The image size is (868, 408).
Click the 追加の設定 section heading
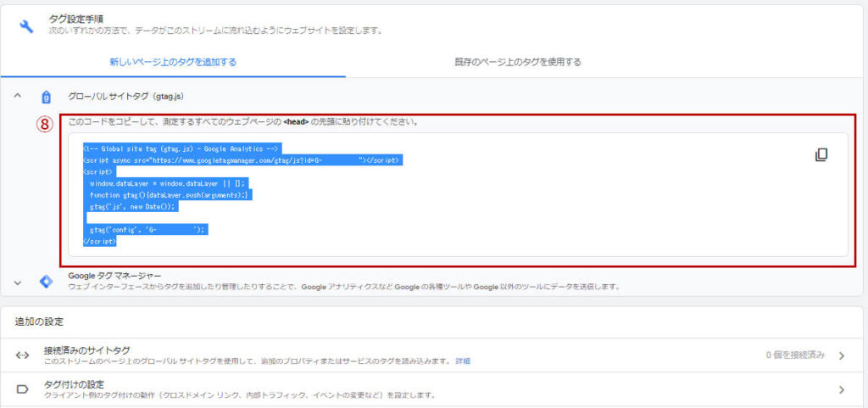tap(39, 321)
